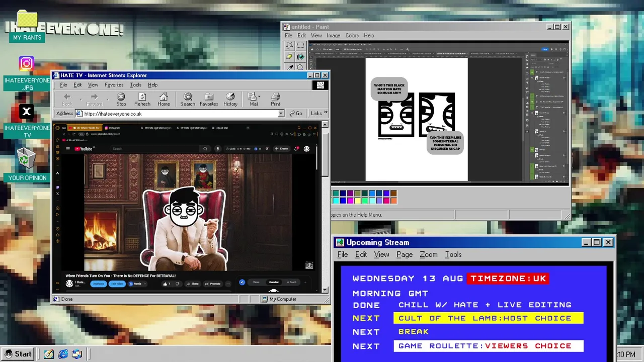644x362 pixels.
Task: Click the GAME ROULETTE:VIEWERS CHOICE row
Action: (x=488, y=346)
